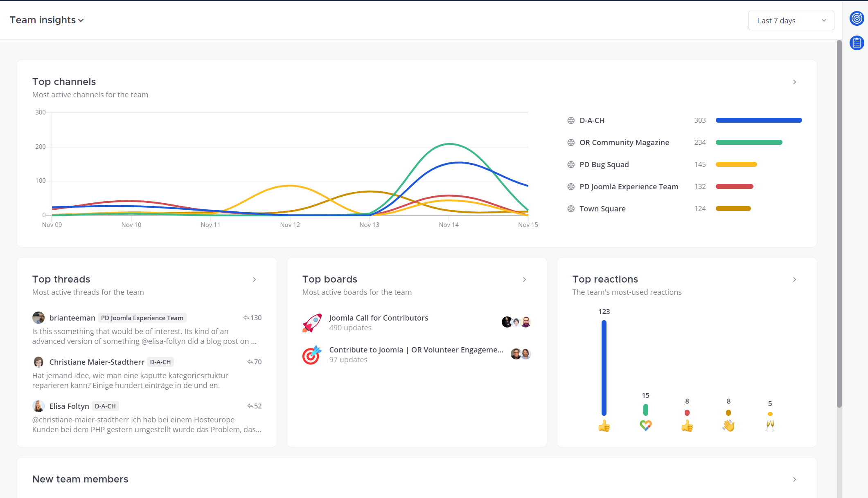Expand the Top reactions card chevron
The height and width of the screenshot is (498, 868).
coord(794,280)
